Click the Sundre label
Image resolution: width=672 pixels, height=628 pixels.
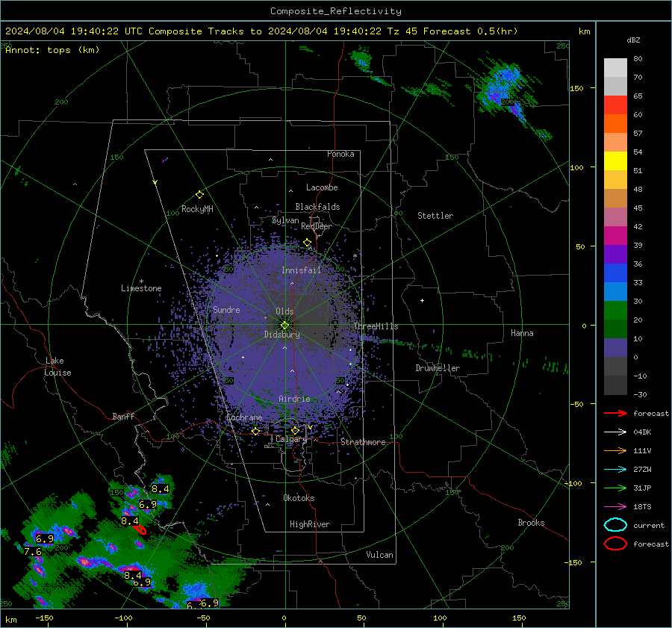pos(226,310)
